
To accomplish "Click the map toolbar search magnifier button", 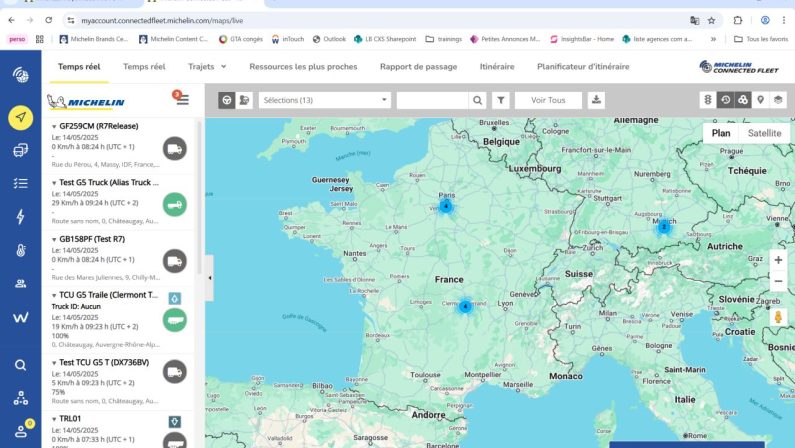I will tap(478, 100).
